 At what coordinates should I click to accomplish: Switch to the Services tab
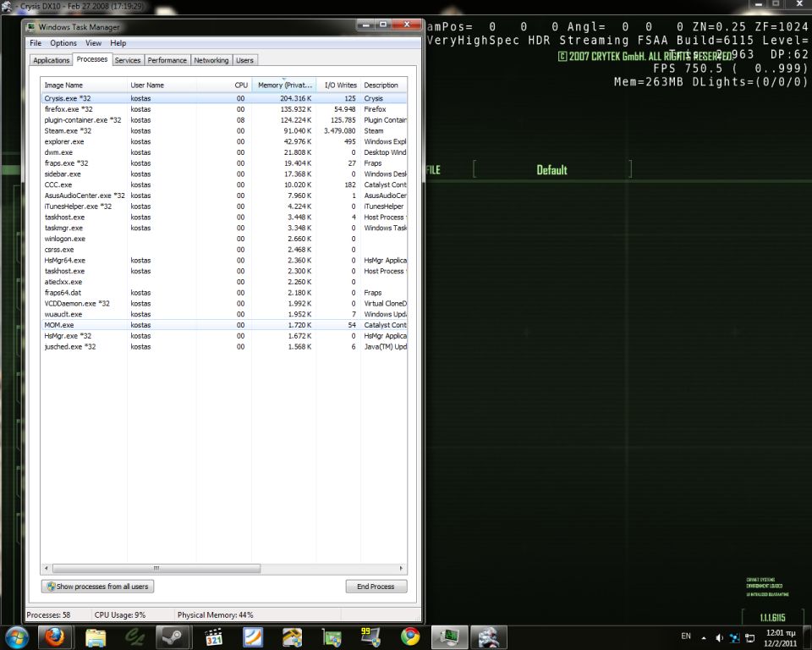pos(128,61)
